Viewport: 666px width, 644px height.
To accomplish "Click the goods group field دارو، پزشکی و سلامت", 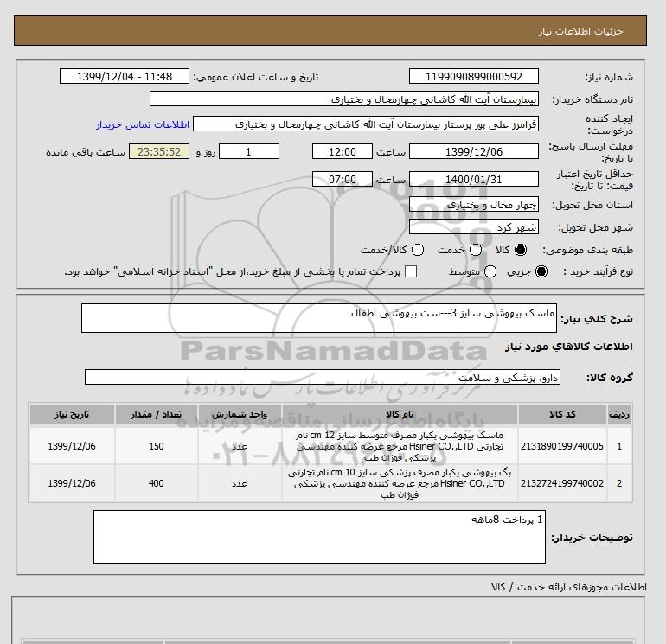I will pos(323,377).
